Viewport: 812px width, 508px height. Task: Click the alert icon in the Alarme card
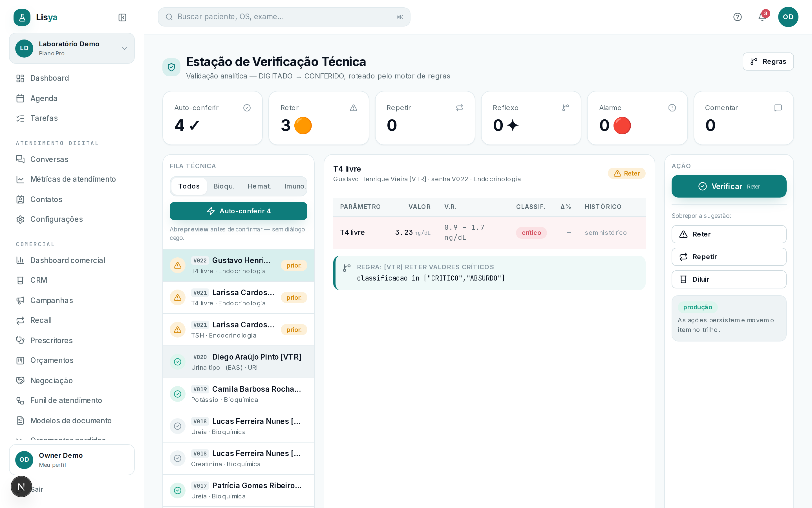tap(672, 108)
